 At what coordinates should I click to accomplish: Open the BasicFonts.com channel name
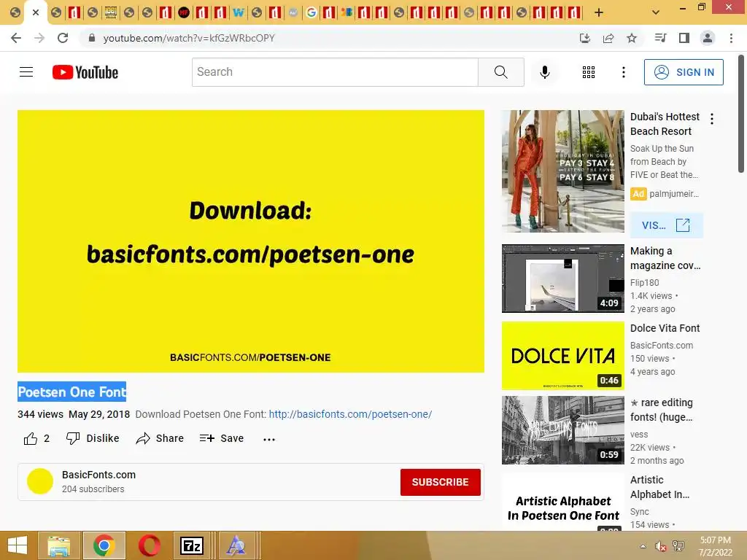pyautogui.click(x=98, y=475)
